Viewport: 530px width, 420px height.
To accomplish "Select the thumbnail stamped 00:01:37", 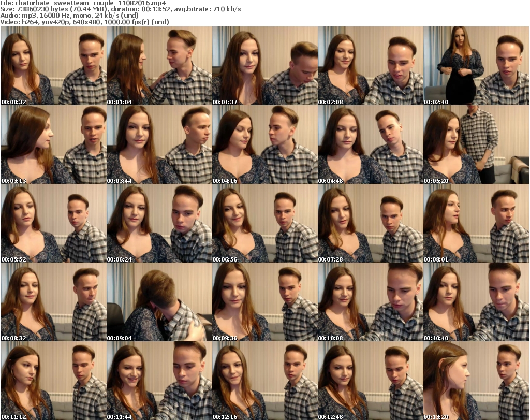I will [x=265, y=66].
